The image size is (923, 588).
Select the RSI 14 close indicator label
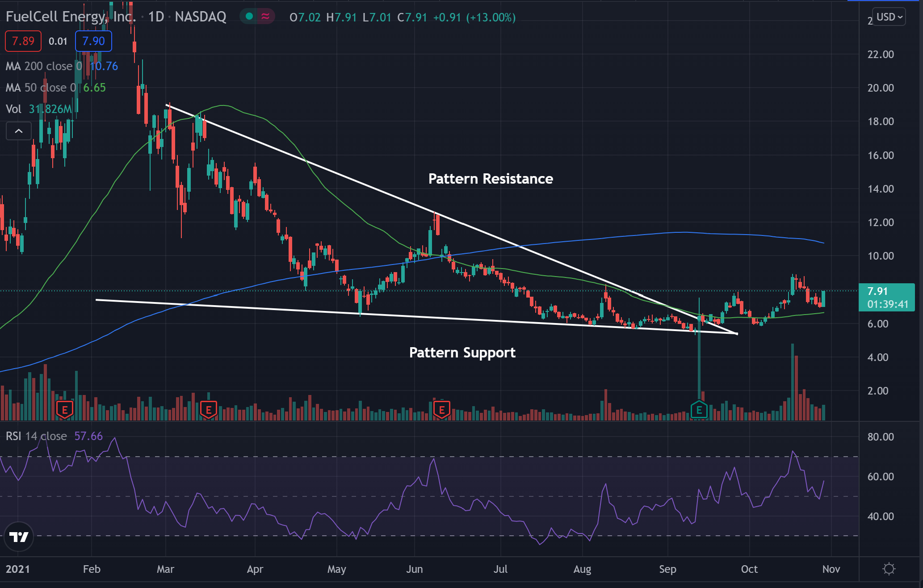click(36, 436)
